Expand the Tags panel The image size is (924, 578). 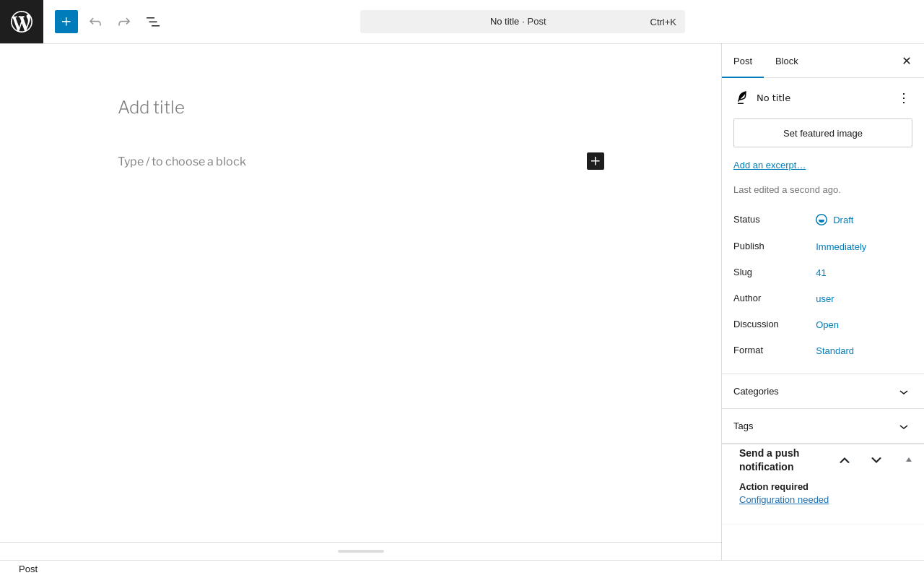coord(823,426)
